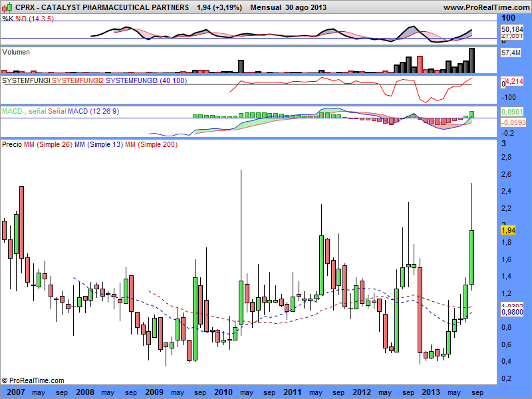The width and height of the screenshot is (532, 399).
Task: Click the MM (Simple 26) moving average label
Action: click(48, 144)
